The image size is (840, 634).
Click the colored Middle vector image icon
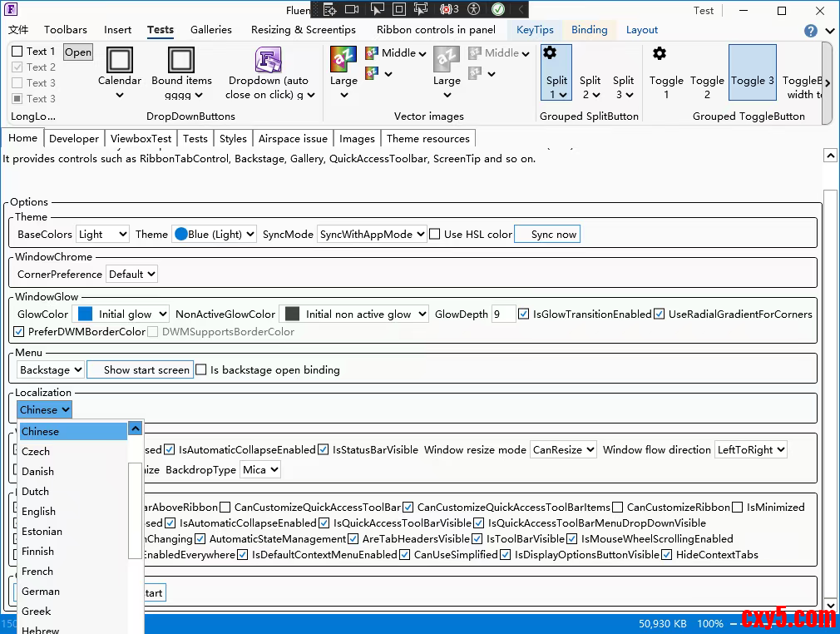[372, 53]
